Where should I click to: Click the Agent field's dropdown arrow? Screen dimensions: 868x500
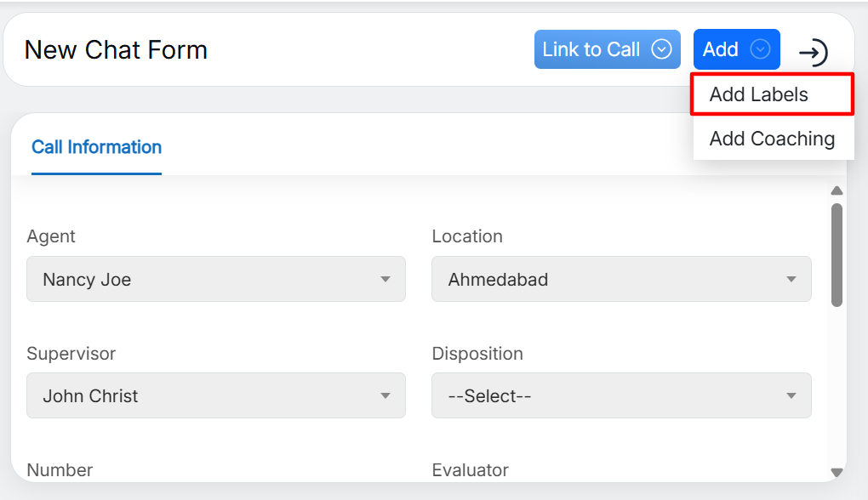click(385, 279)
